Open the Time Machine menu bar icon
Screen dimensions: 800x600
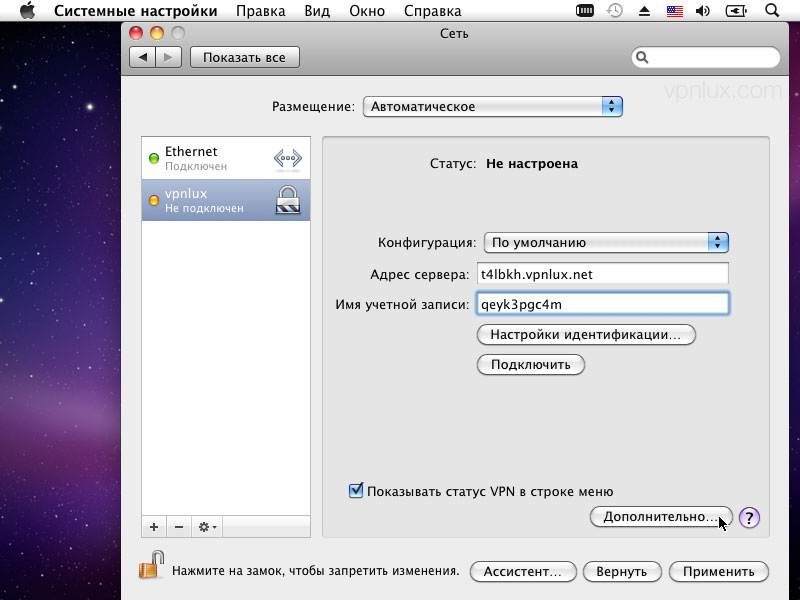615,10
